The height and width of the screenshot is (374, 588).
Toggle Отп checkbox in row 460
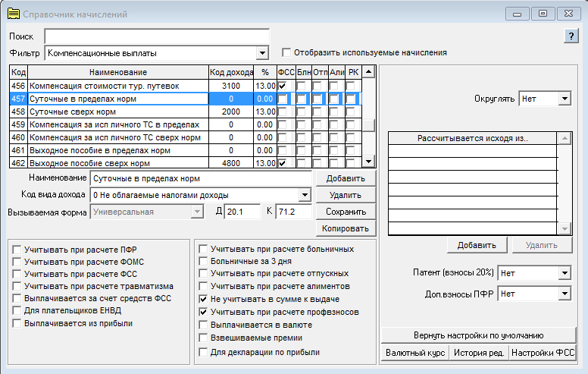(x=317, y=137)
